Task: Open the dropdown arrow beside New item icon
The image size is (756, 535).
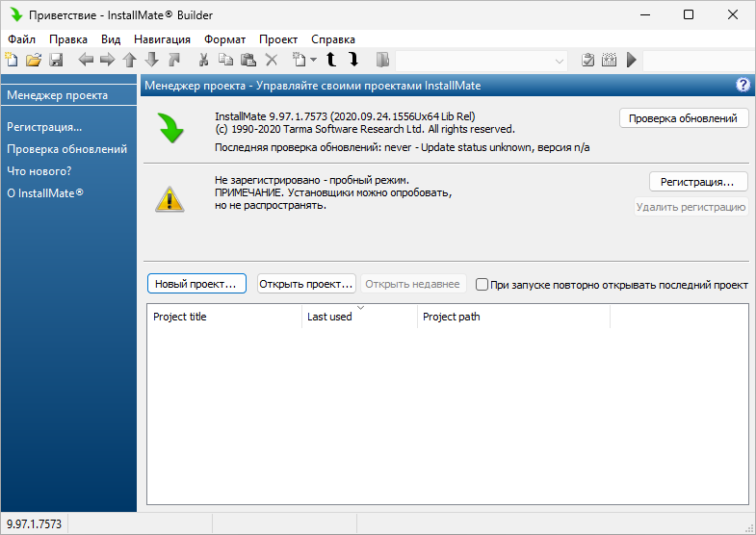Action: pyautogui.click(x=313, y=60)
